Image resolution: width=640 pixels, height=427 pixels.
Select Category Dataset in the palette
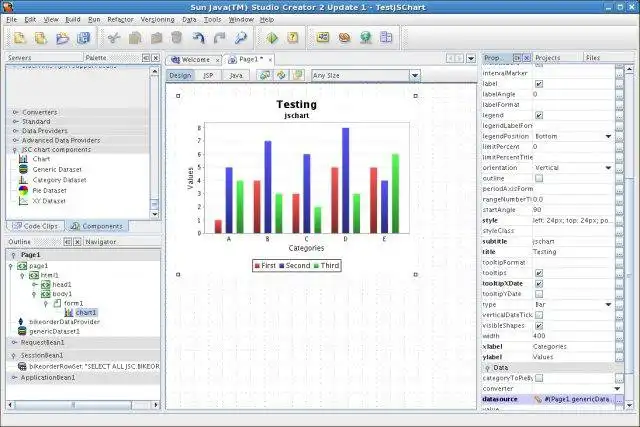pyautogui.click(x=60, y=180)
